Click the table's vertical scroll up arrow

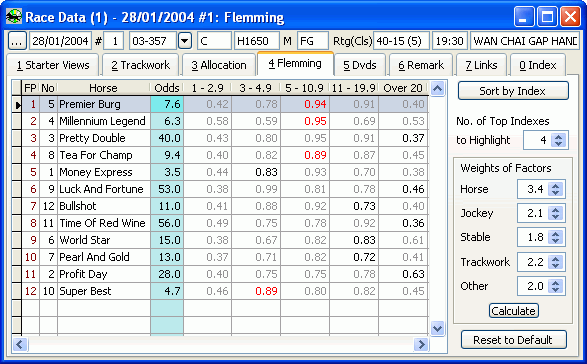437,89
